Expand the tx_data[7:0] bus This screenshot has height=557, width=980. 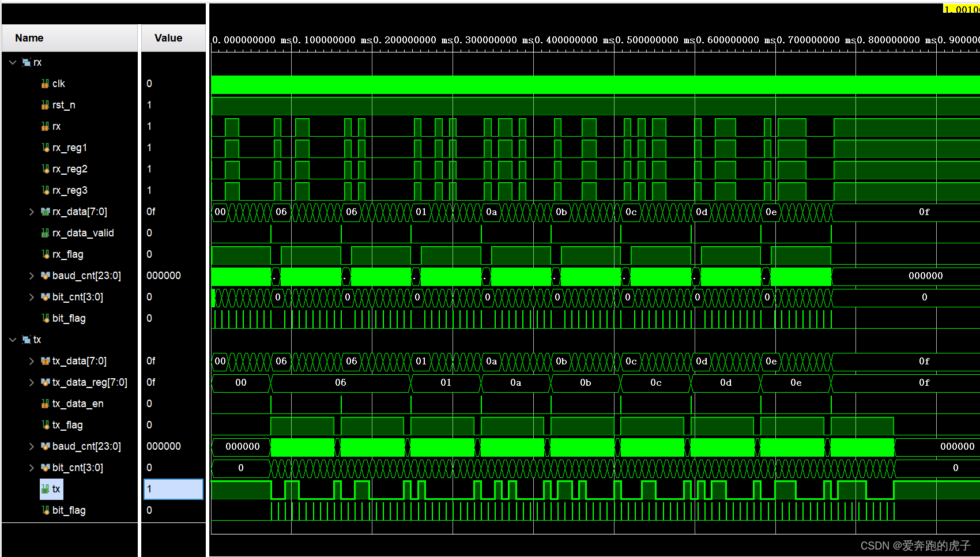point(32,361)
